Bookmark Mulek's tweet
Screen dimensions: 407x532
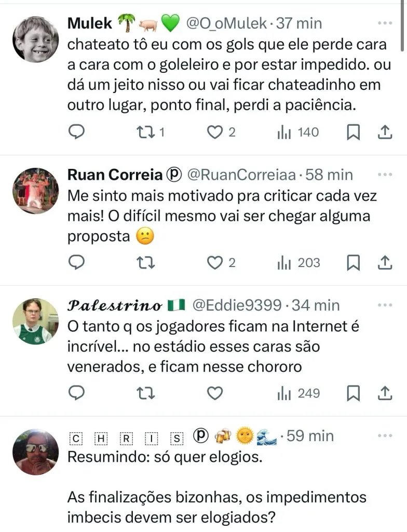(353, 133)
